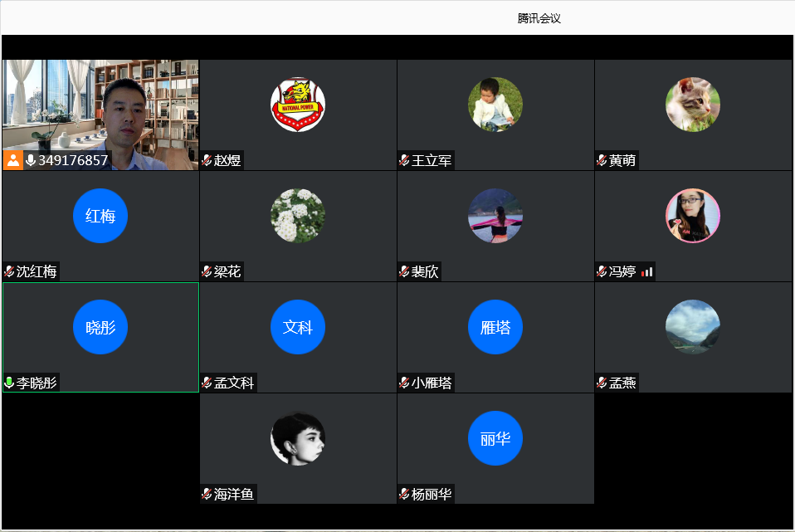Click the muted mic icon beside 杨丽华

[x=404, y=494]
